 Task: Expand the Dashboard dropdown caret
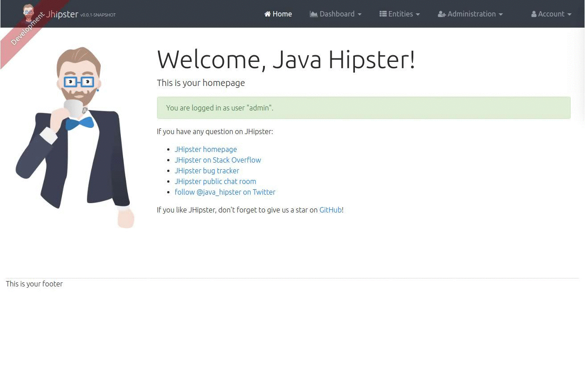coord(359,14)
